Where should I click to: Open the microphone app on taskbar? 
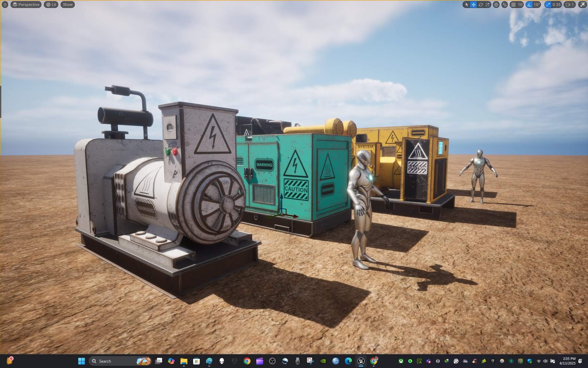pyautogui.click(x=297, y=361)
